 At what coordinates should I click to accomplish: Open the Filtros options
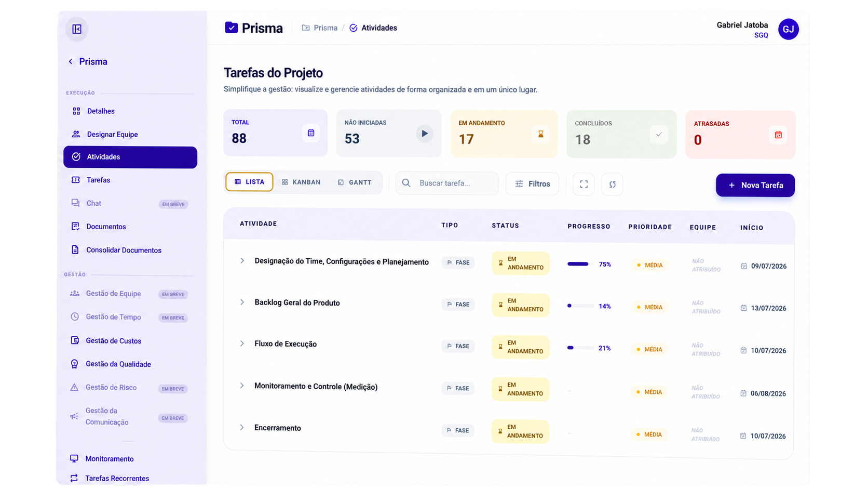(532, 184)
